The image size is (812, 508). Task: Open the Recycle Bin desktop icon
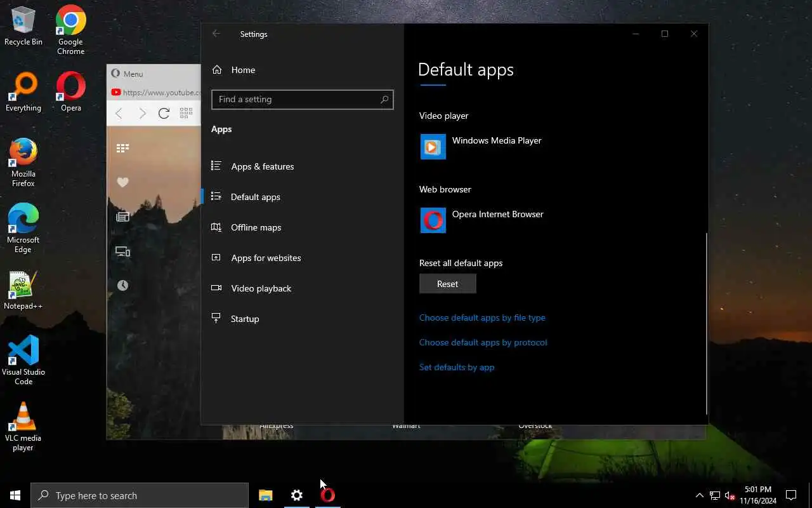23,27
